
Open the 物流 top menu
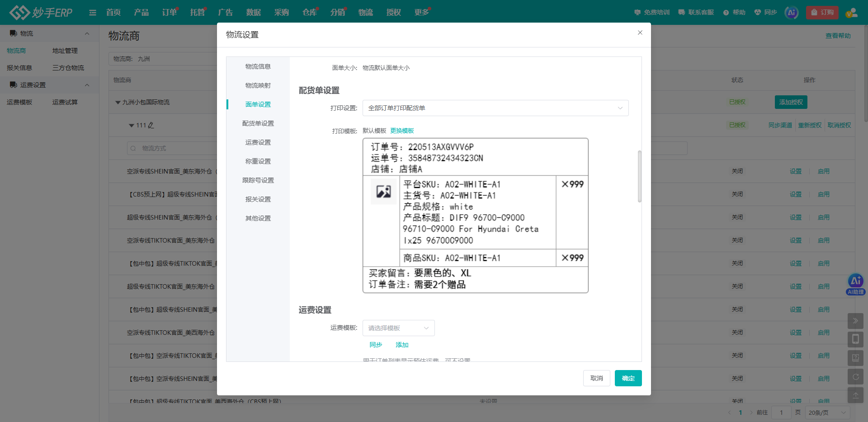366,12
